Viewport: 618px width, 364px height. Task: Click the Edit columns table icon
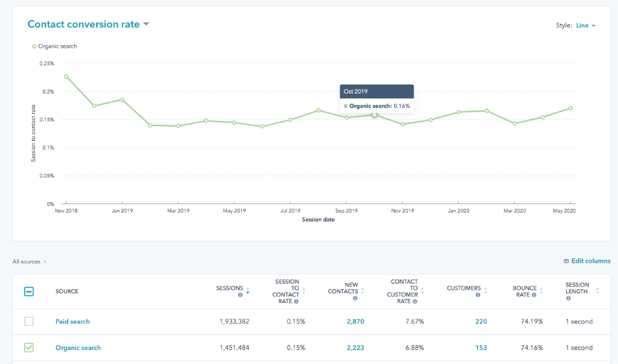tap(566, 261)
